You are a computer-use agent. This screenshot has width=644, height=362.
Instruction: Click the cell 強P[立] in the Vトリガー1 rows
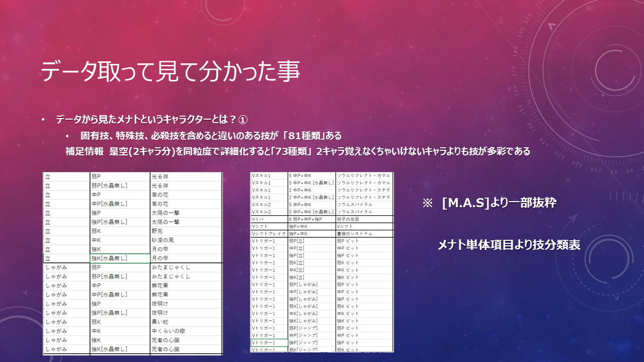point(311,255)
